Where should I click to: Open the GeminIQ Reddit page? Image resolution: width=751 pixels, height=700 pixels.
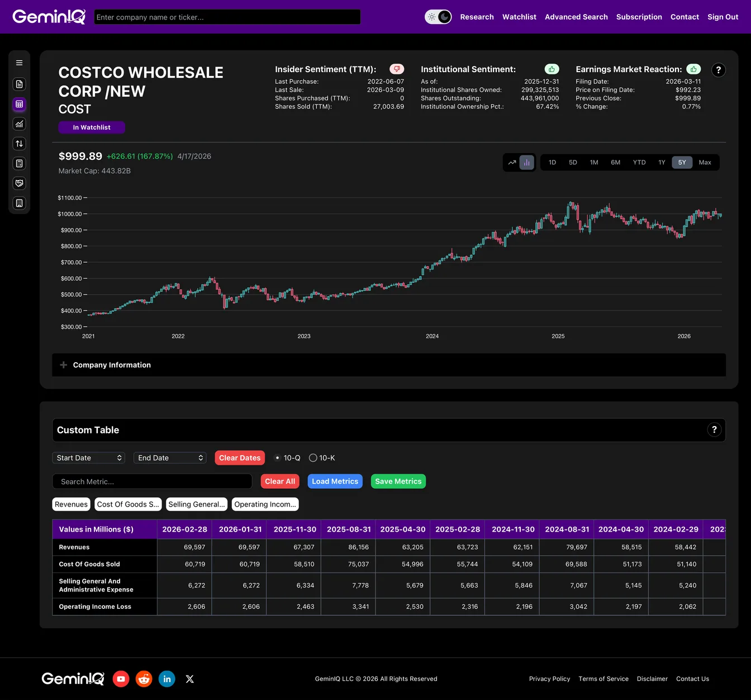coord(144,679)
